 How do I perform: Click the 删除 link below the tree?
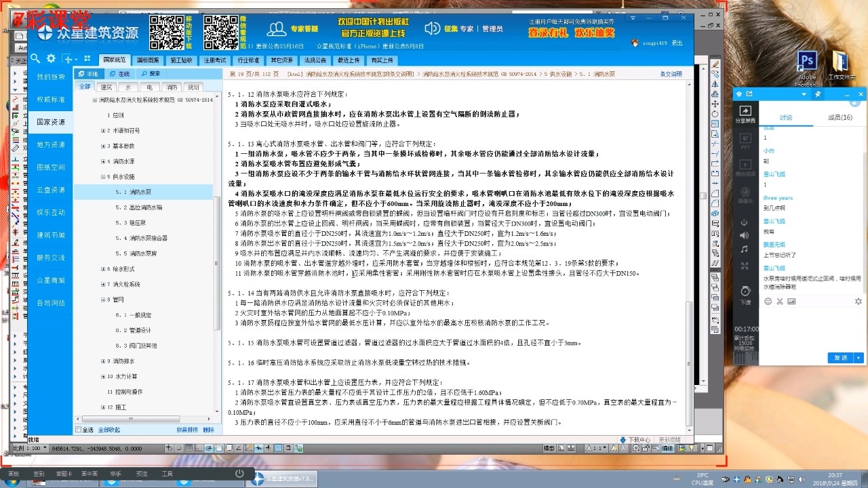[208, 430]
